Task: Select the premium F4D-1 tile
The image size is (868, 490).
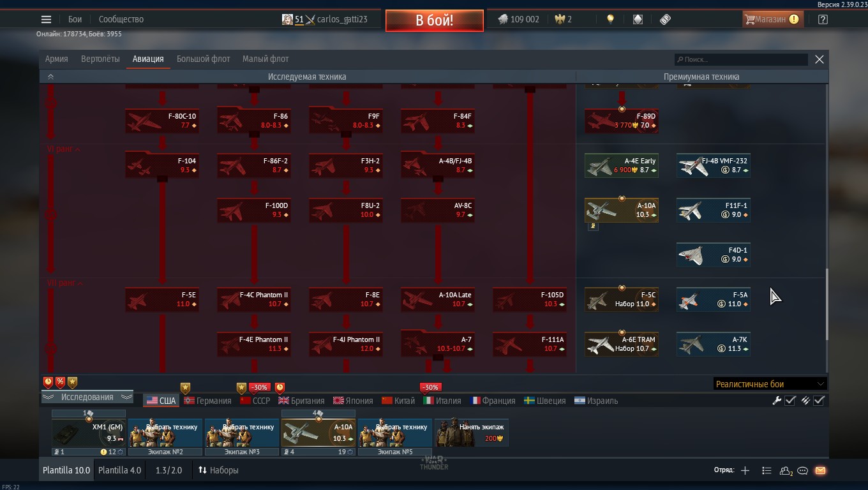Action: coord(714,255)
